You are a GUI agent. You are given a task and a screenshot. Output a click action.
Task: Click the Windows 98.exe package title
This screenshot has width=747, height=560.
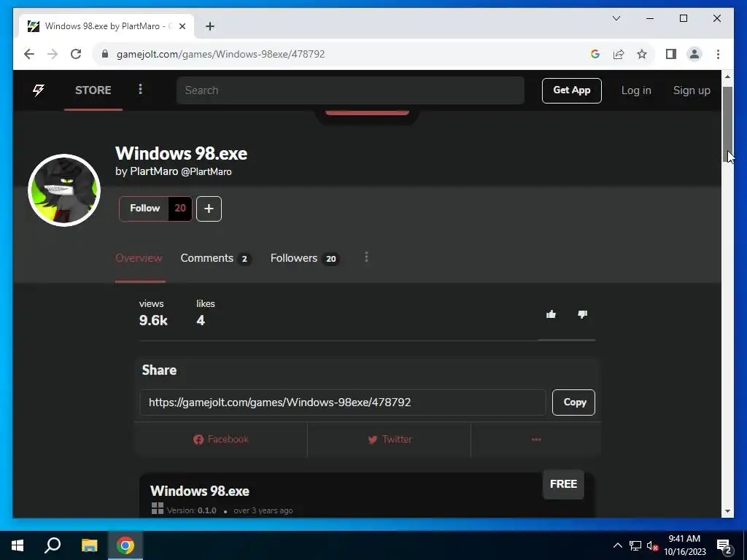click(x=200, y=491)
